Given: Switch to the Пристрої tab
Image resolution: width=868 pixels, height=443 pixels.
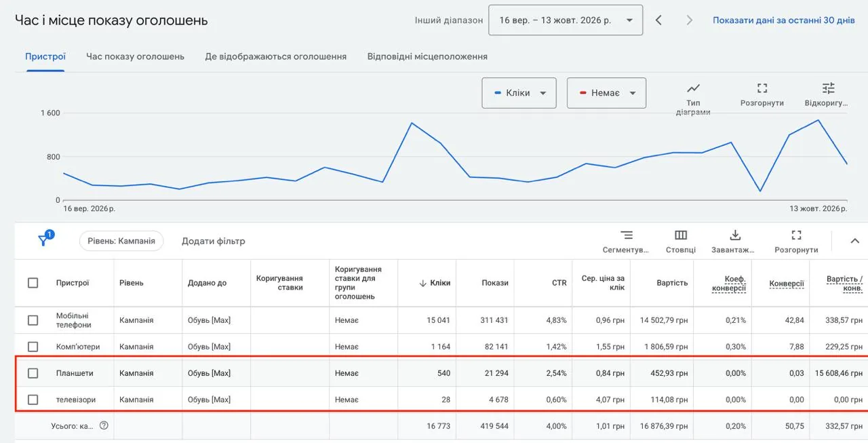Looking at the screenshot, I should 45,57.
